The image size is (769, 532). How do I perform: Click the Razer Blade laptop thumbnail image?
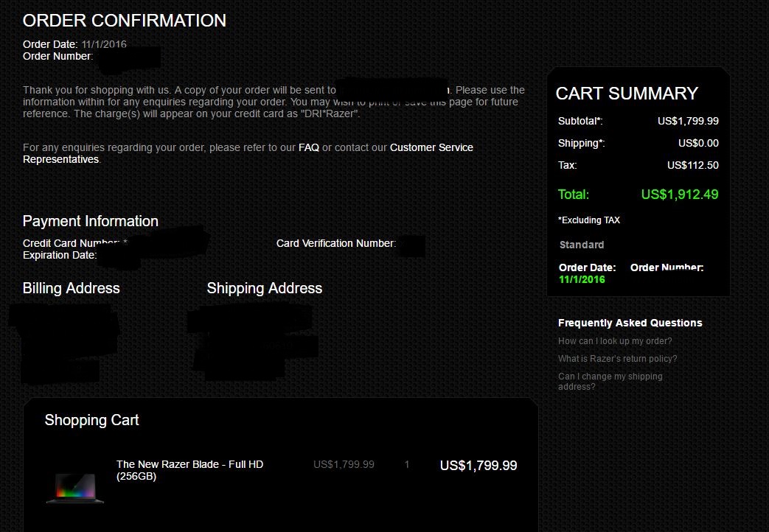[x=75, y=488]
